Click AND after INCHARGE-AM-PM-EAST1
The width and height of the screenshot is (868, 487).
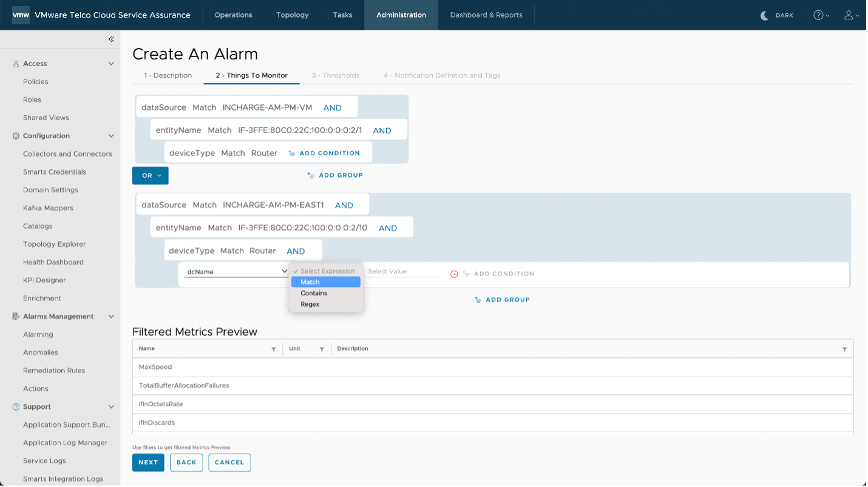[344, 206]
